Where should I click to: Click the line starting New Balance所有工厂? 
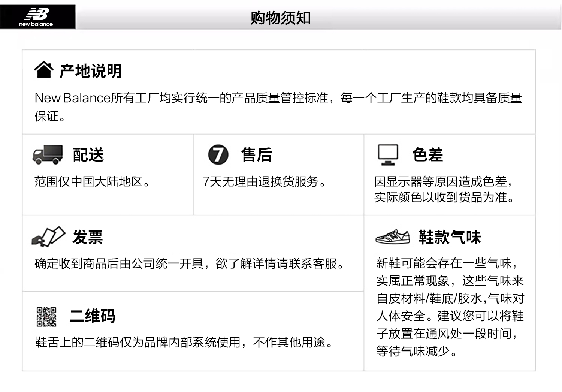point(278,98)
